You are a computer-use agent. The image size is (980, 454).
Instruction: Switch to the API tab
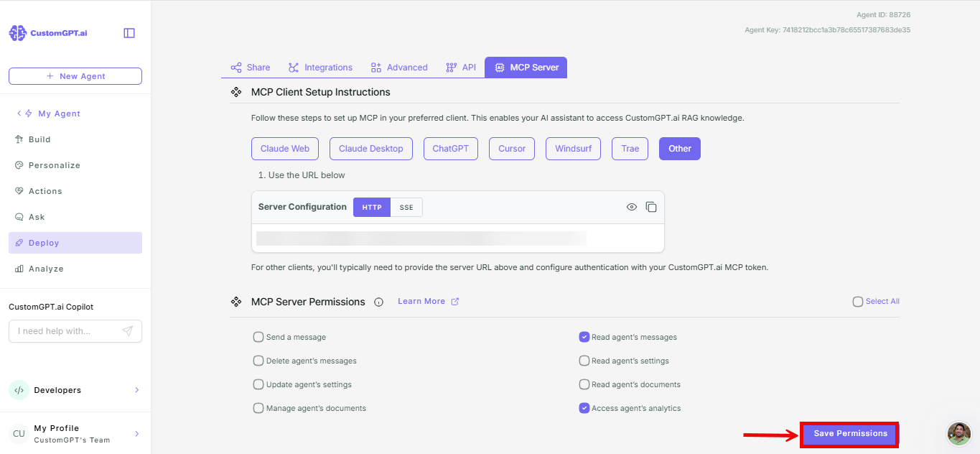coord(461,68)
